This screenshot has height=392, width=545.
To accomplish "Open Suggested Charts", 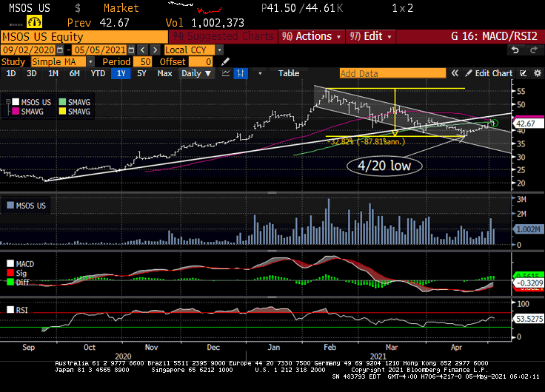I will [x=223, y=36].
